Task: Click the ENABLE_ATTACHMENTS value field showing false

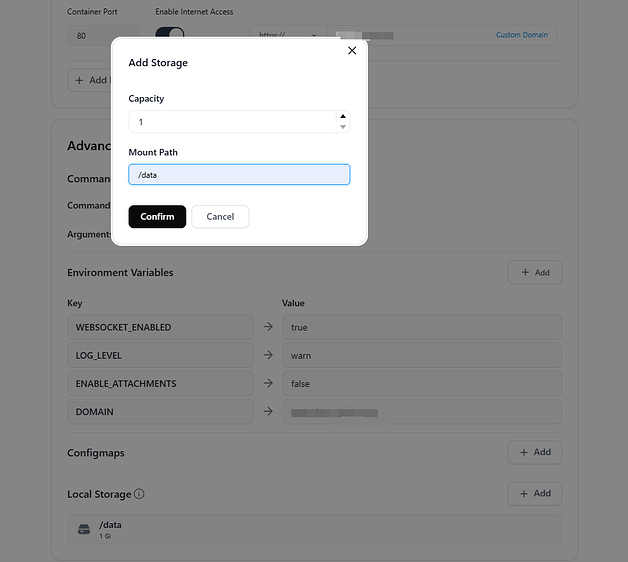Action: 421,383
